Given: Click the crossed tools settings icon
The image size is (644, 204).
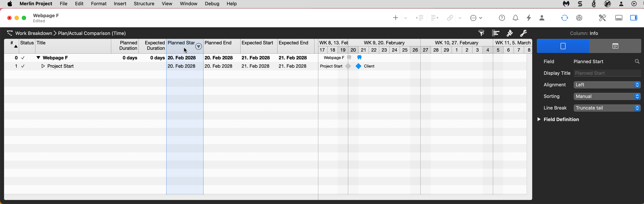Looking at the screenshot, I should coord(602,18).
